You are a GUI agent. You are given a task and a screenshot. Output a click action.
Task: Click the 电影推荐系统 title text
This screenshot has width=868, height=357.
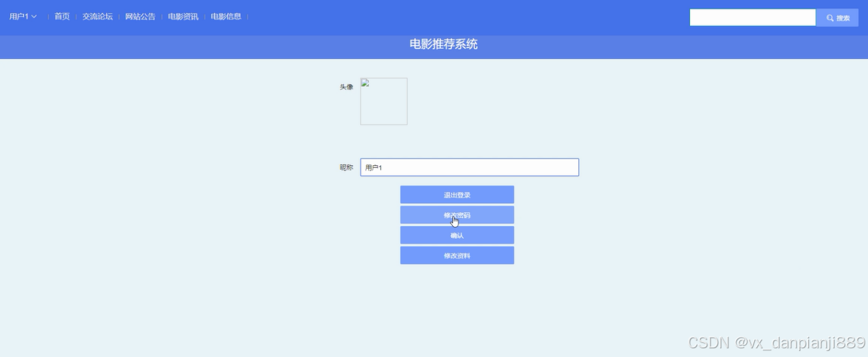pyautogui.click(x=444, y=45)
